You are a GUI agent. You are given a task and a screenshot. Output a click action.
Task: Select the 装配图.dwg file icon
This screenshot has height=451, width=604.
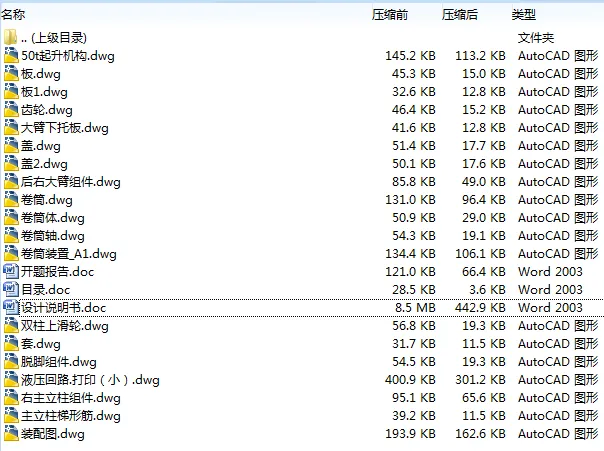tap(11, 434)
